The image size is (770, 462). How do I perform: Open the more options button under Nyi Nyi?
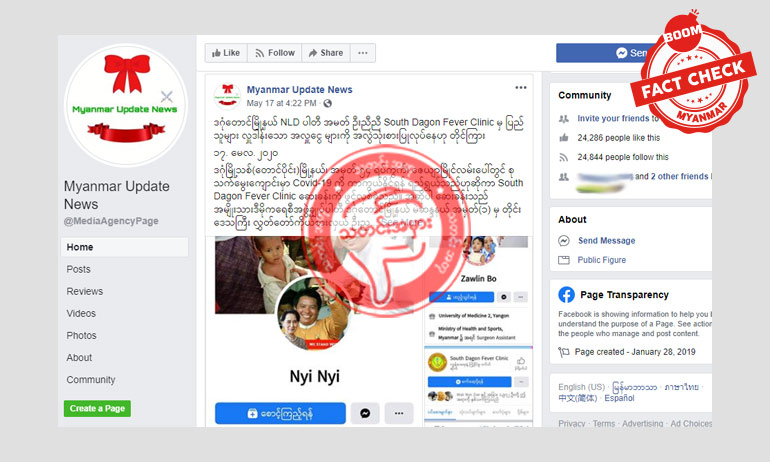pos(399,413)
